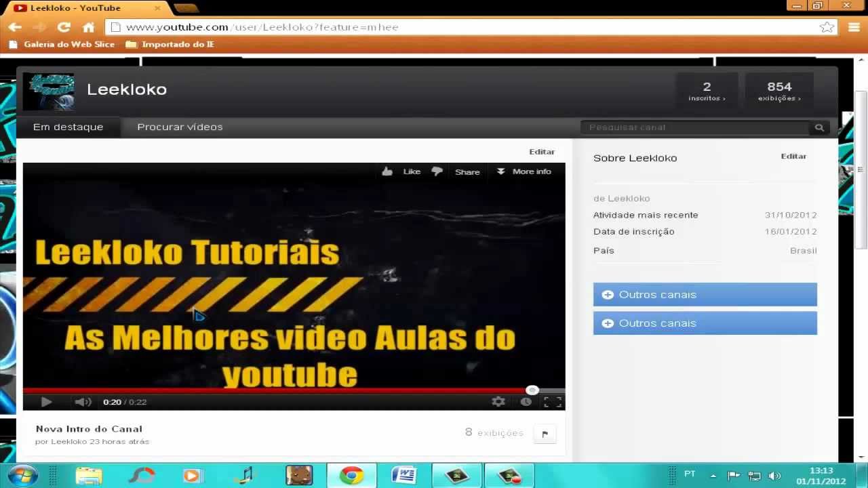Click the Watch Later clock icon

click(x=526, y=402)
